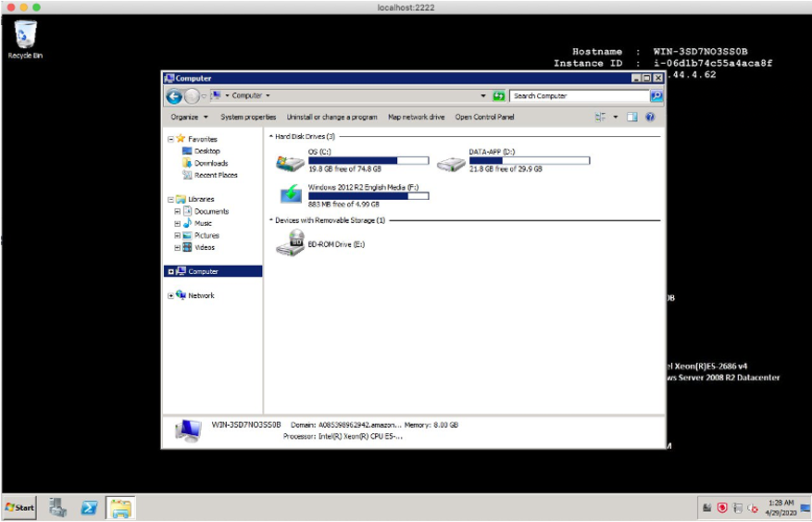Toggle the preview pane icon
812x522 pixels.
631,117
